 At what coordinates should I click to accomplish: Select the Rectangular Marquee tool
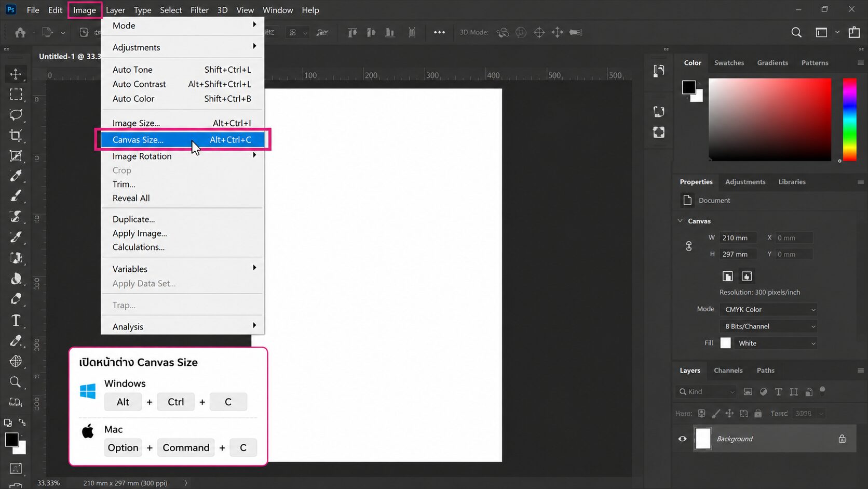pos(16,94)
